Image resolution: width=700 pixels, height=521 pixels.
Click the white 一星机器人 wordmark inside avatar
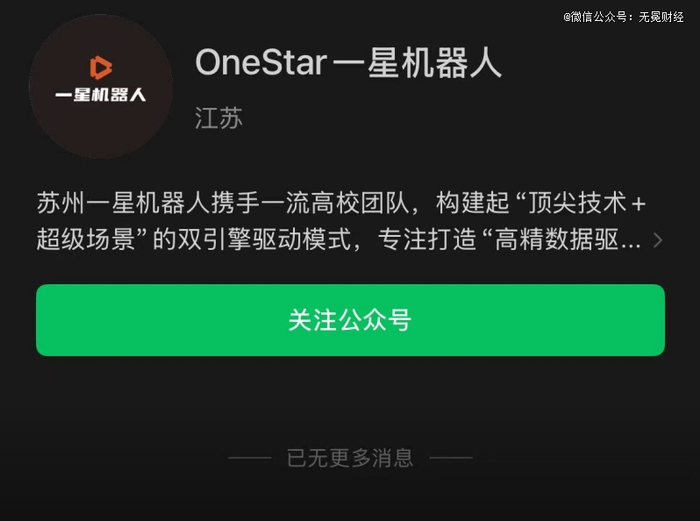tap(101, 95)
